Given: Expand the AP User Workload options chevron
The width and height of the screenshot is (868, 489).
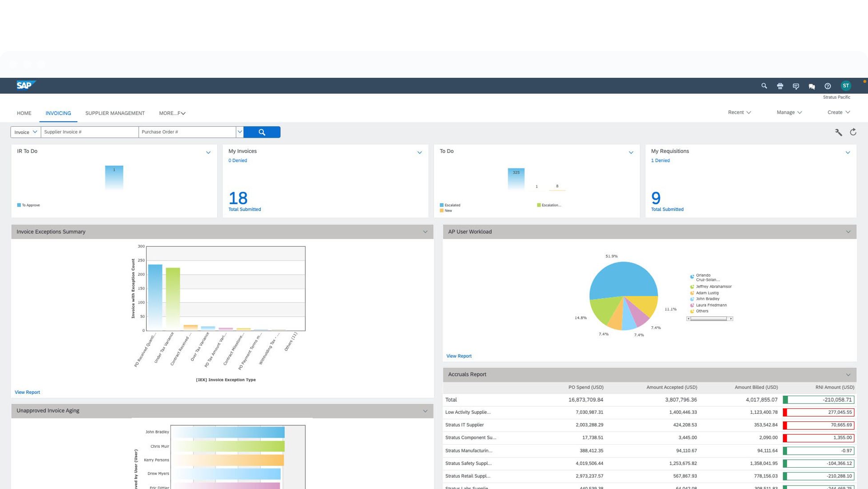Looking at the screenshot, I should point(848,232).
